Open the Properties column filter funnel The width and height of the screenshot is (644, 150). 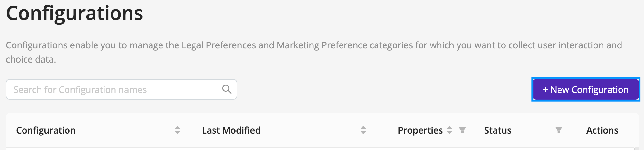[462, 130]
